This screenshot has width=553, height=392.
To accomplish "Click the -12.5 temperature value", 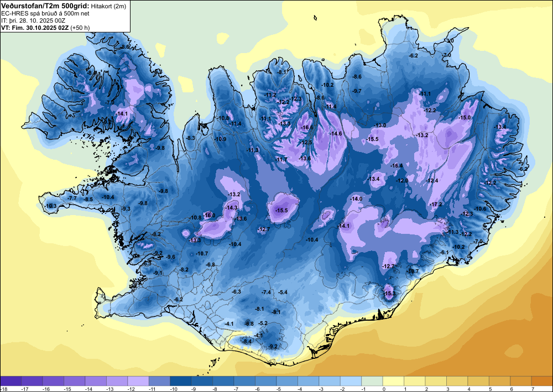I will 306,143.
